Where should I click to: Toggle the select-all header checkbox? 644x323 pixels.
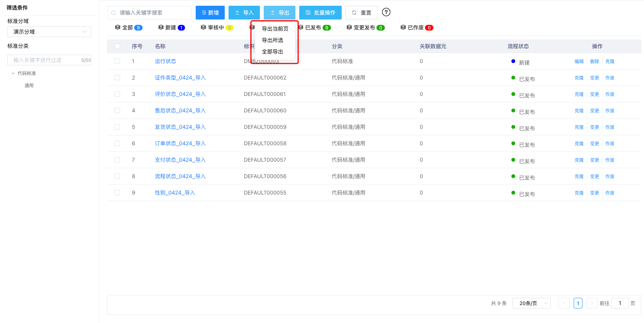click(x=117, y=46)
